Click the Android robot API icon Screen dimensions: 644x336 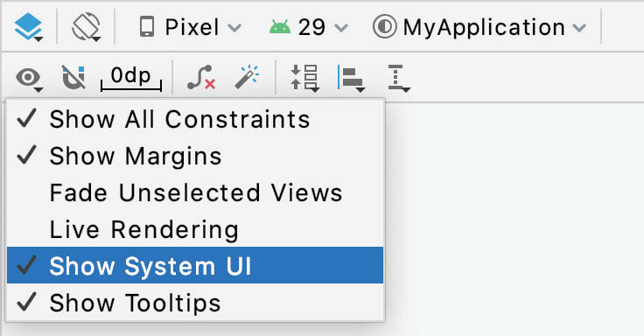280,27
